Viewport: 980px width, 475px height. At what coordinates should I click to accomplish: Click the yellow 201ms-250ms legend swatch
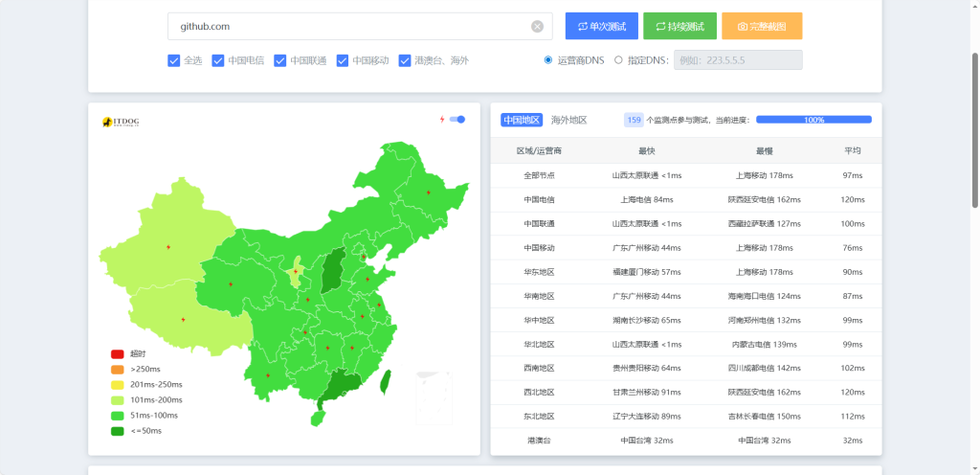click(117, 384)
